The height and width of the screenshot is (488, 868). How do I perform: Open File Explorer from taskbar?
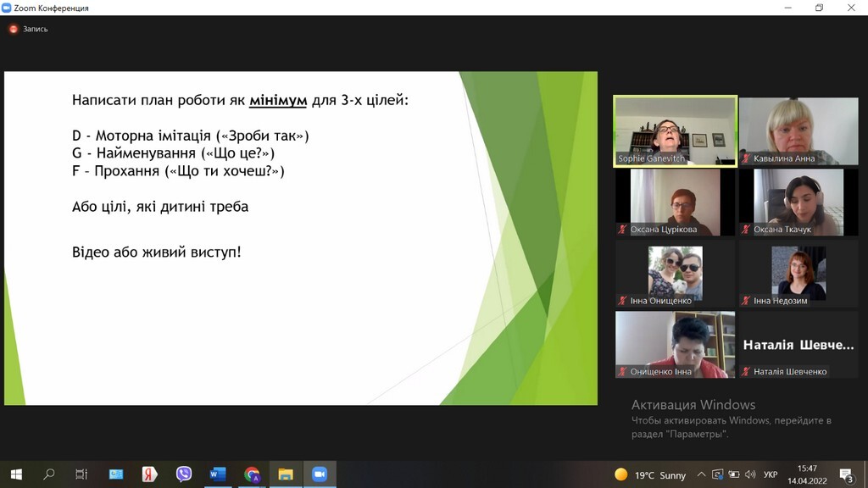286,474
